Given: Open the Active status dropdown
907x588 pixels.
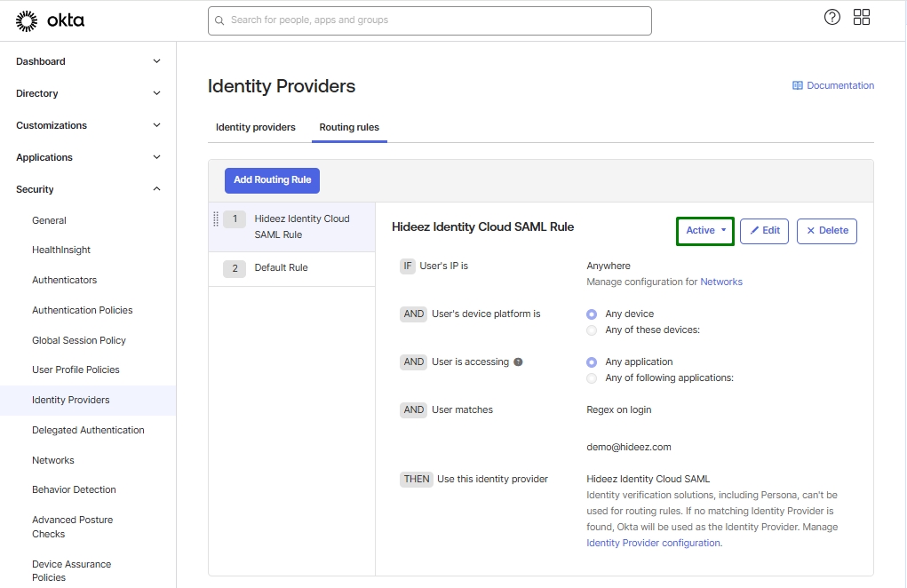Looking at the screenshot, I should point(705,231).
